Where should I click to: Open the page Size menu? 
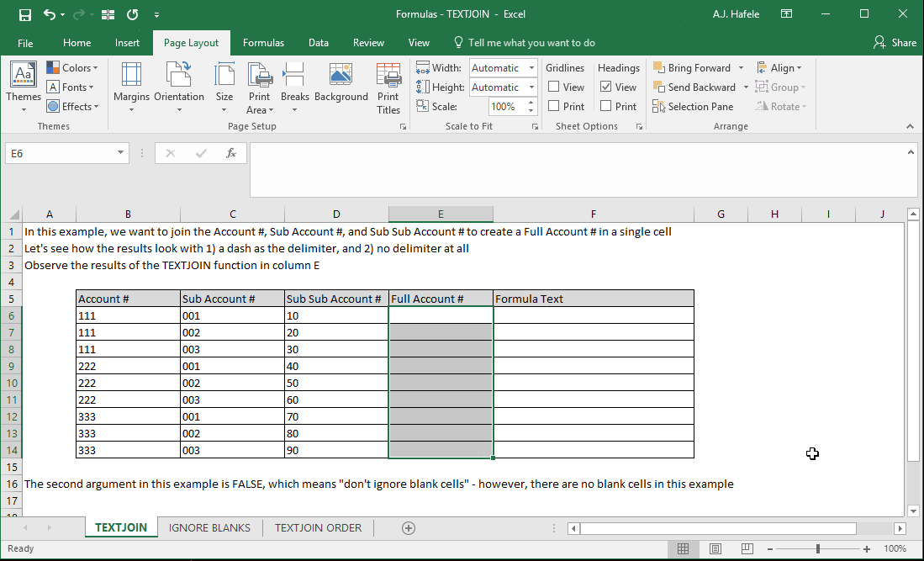pos(224,87)
